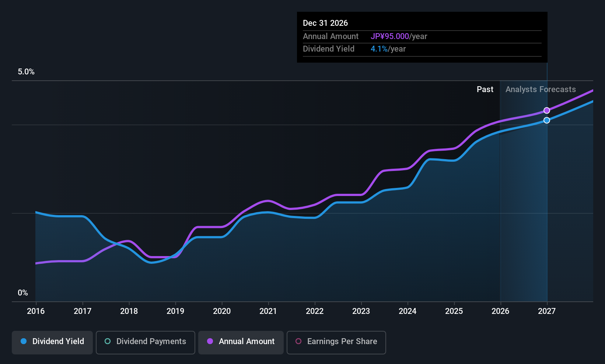The height and width of the screenshot is (364, 605).
Task: Click the 2026 x-axis label
Action: coord(500,311)
